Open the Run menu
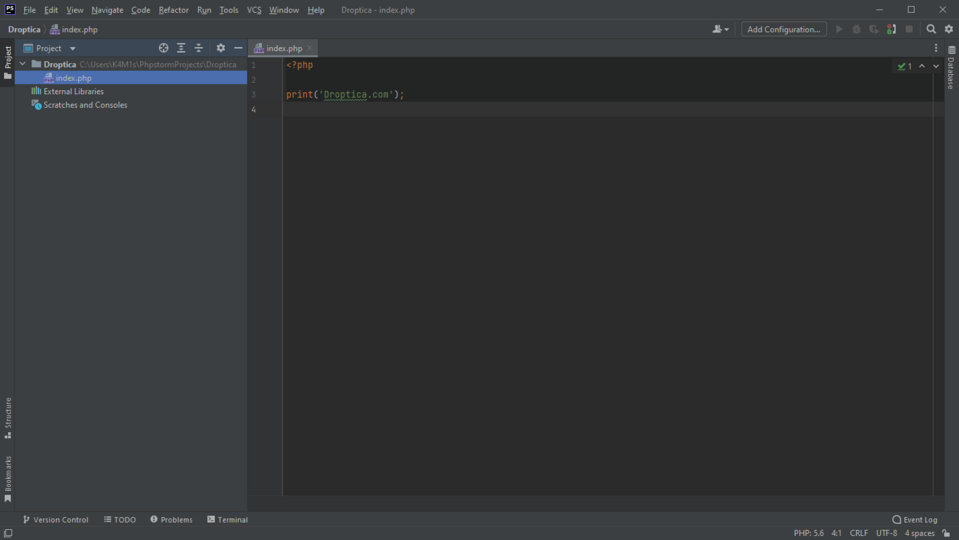The image size is (959, 540). pos(204,10)
